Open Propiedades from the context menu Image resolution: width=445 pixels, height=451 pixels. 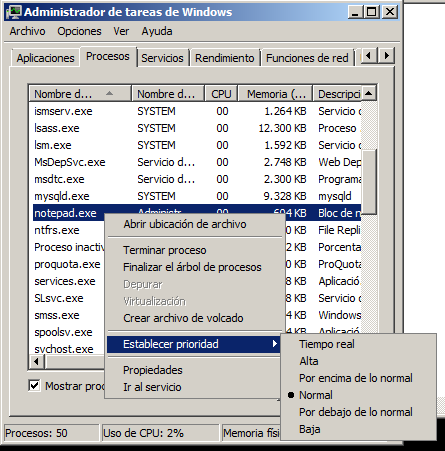pyautogui.click(x=194, y=370)
